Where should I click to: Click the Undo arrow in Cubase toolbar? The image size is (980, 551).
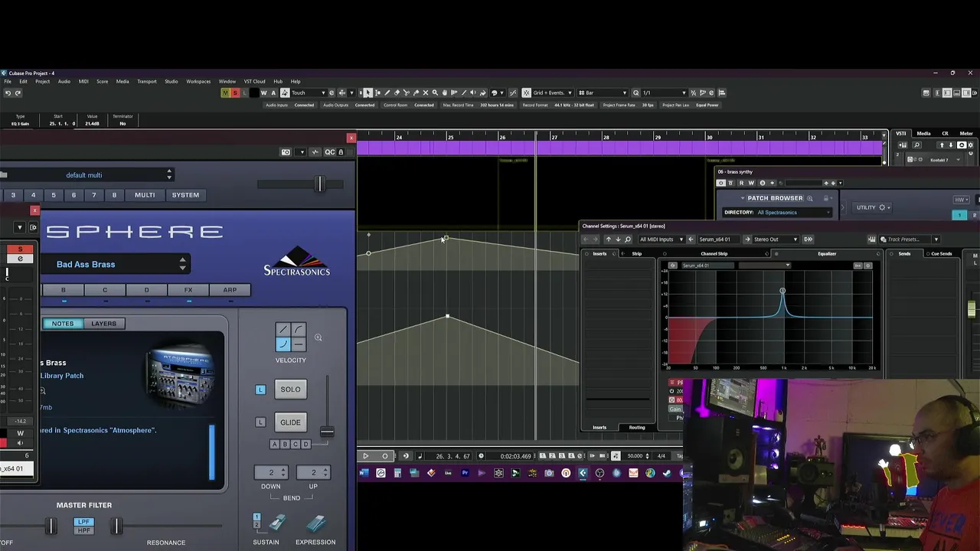point(8,93)
